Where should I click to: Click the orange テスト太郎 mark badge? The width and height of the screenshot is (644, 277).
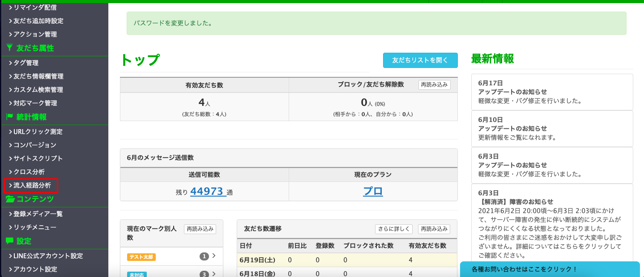(x=141, y=257)
